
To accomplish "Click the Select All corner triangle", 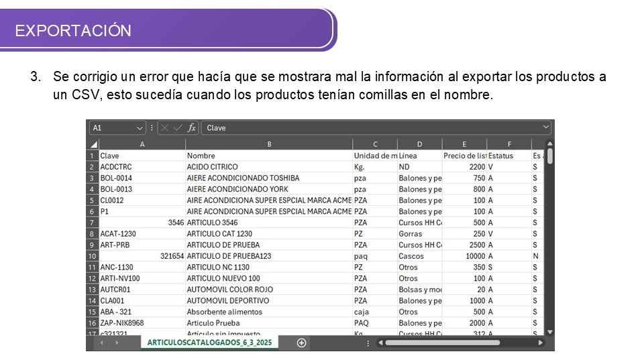I will point(93,144).
